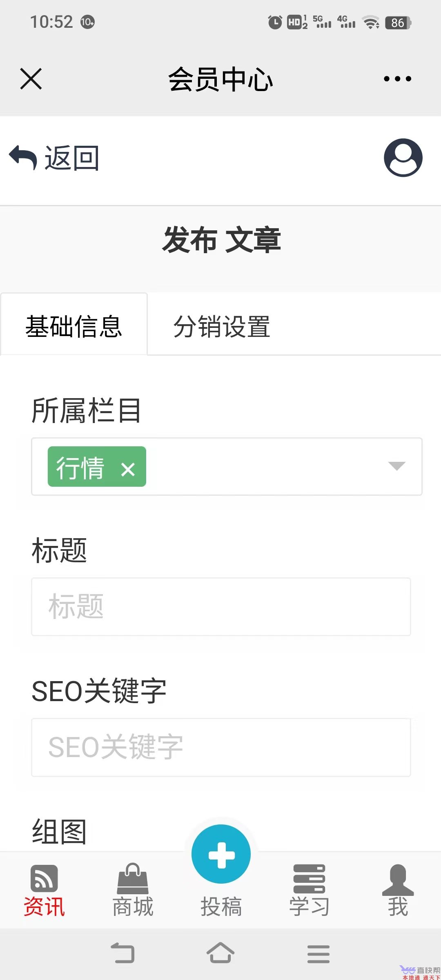This screenshot has width=441, height=980.
Task: Click the 投稿 label in bottom bar
Action: click(x=221, y=906)
